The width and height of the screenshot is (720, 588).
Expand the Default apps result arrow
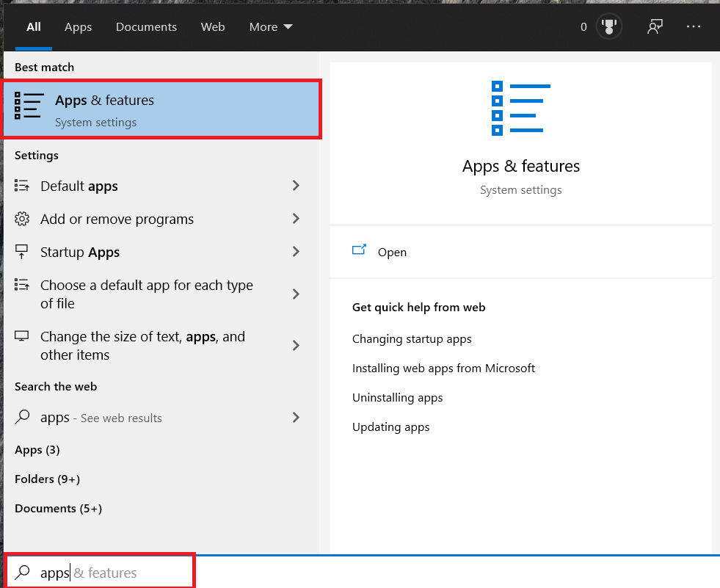(296, 186)
